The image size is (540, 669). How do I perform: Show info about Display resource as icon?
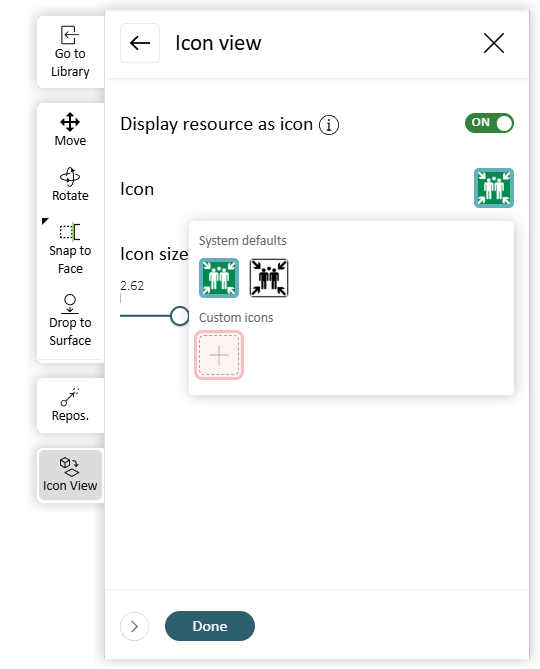[329, 125]
